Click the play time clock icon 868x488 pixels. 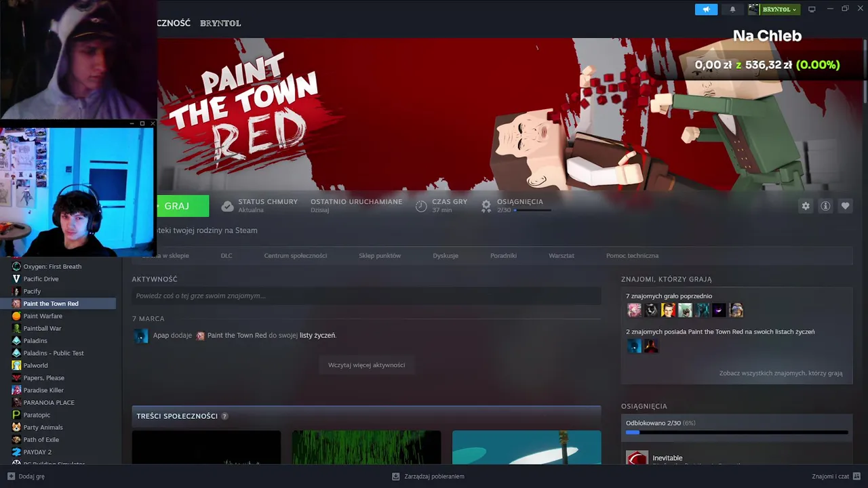421,206
